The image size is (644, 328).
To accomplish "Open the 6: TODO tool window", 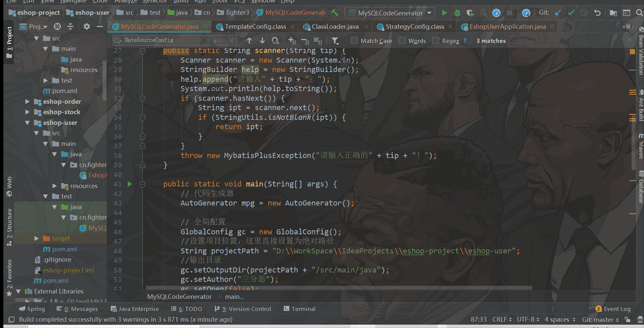I will click(x=186, y=309).
